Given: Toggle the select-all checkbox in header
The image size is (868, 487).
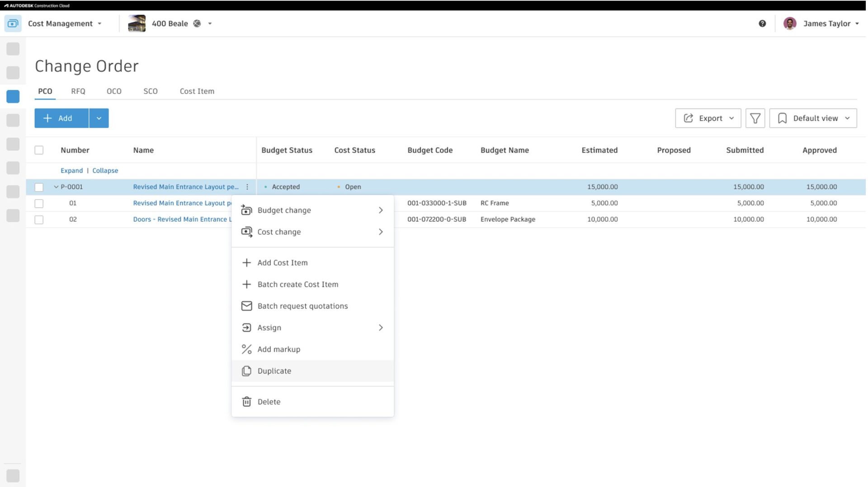Looking at the screenshot, I should coord(39,150).
